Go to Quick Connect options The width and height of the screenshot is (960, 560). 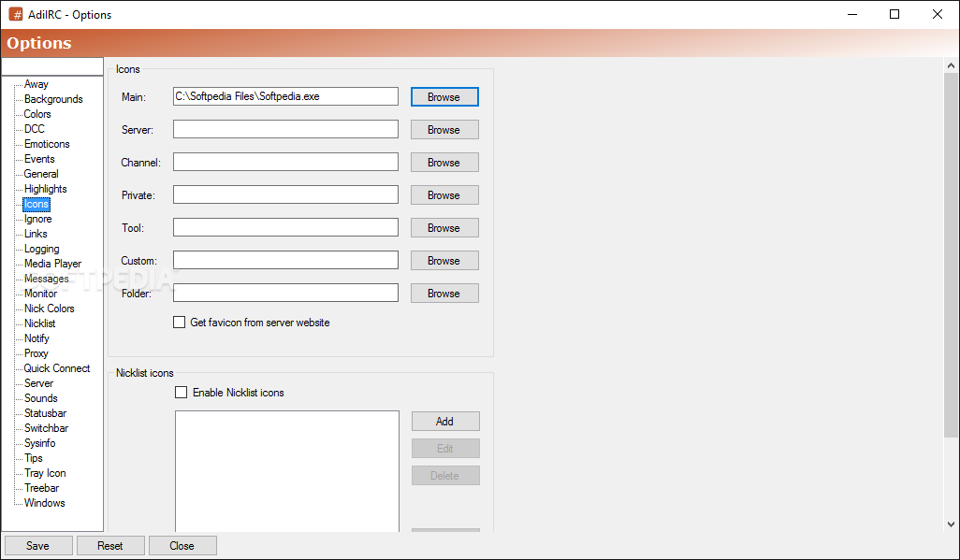[57, 368]
